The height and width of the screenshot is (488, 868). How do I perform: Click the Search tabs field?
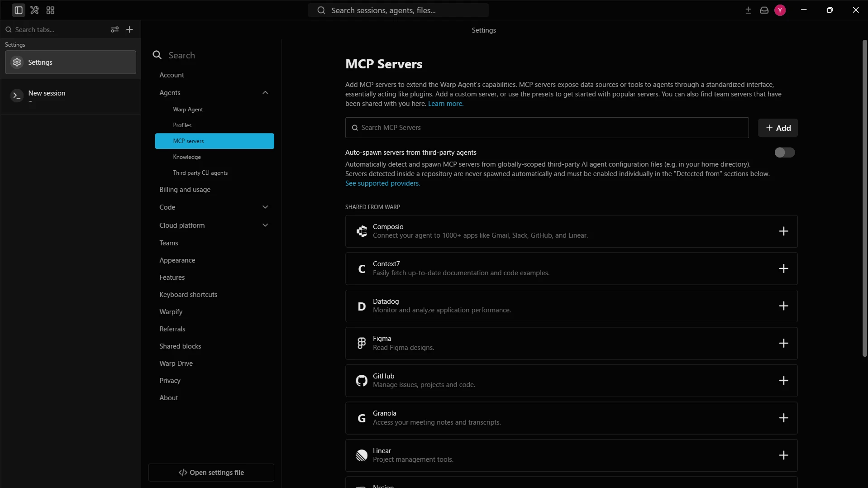55,29
